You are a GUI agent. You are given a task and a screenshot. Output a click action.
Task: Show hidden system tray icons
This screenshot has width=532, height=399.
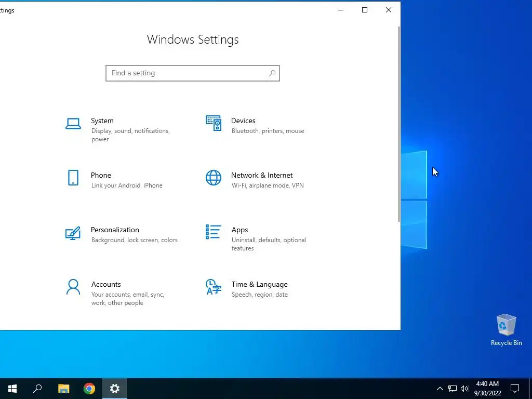coord(440,389)
